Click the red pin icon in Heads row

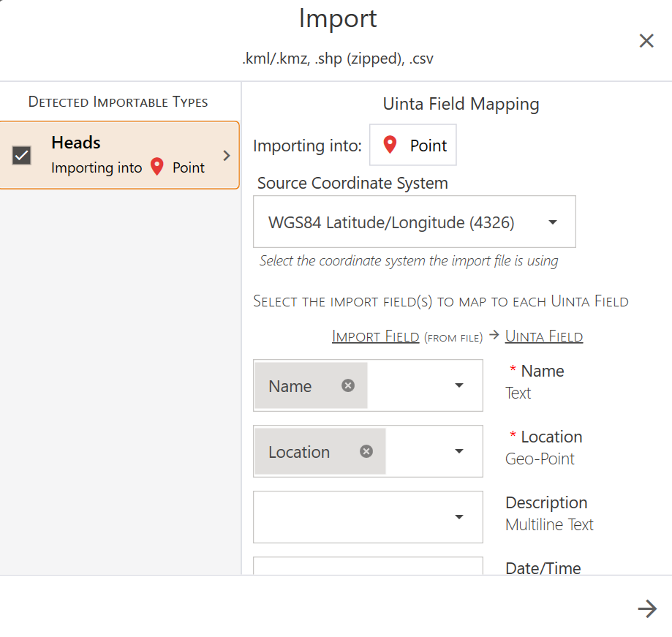(x=157, y=167)
